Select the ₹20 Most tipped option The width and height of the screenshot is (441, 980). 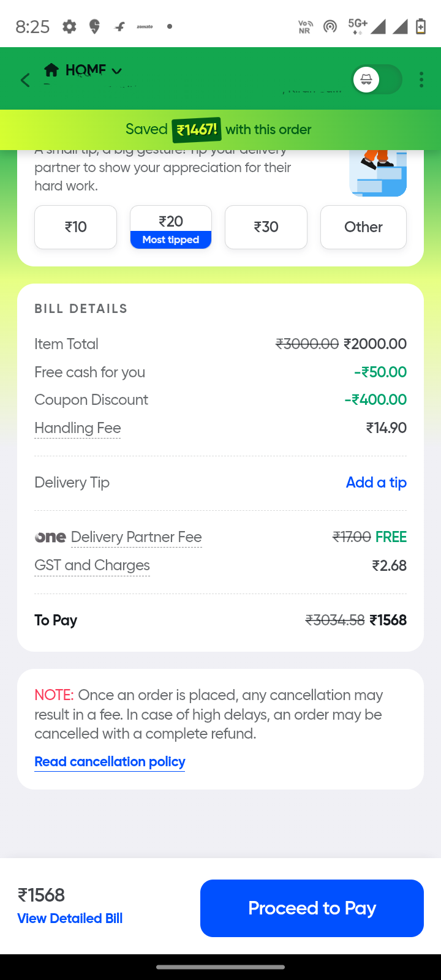171,227
